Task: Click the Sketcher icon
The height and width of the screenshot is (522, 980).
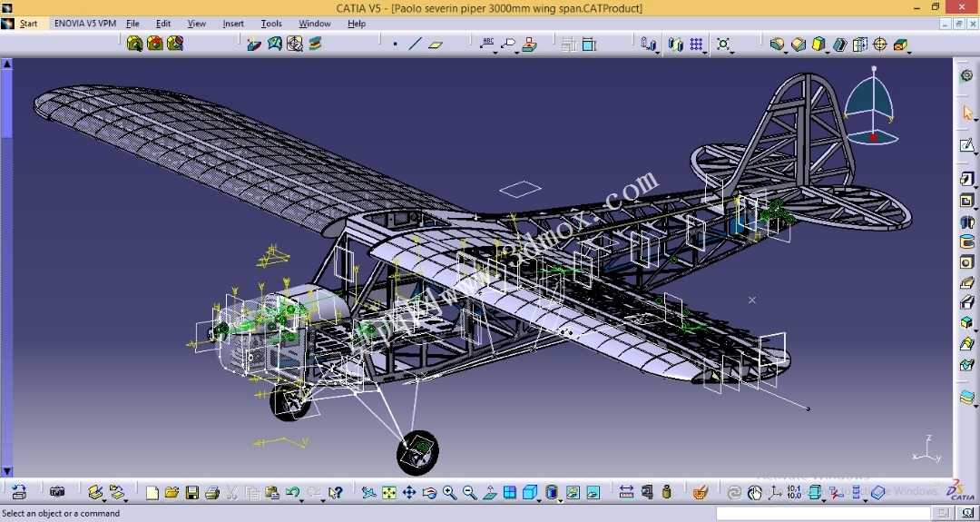Action: (x=967, y=145)
